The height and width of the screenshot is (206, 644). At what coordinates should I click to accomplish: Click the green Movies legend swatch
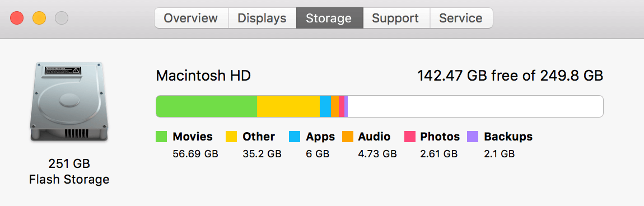(x=161, y=137)
